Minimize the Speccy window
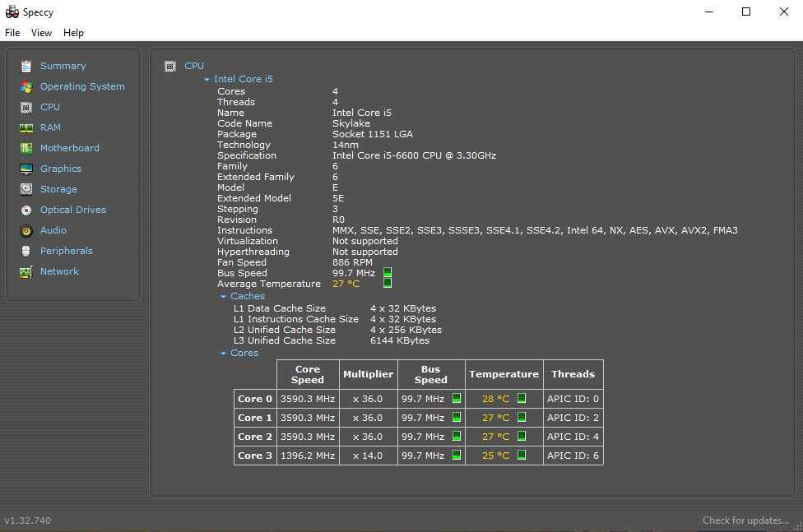This screenshot has height=532, width=803. click(709, 12)
